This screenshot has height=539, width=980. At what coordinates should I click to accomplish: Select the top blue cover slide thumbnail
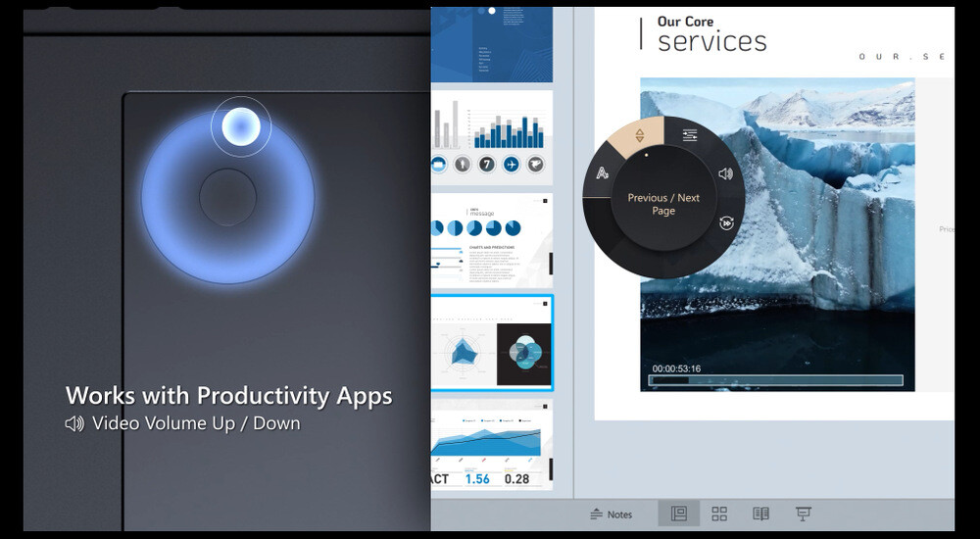[x=491, y=44]
